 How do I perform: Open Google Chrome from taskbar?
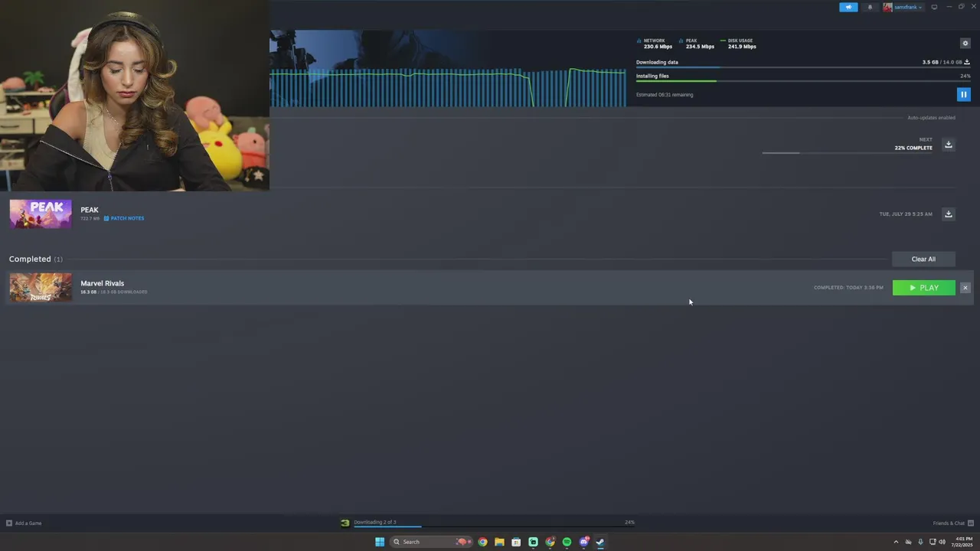[482, 542]
